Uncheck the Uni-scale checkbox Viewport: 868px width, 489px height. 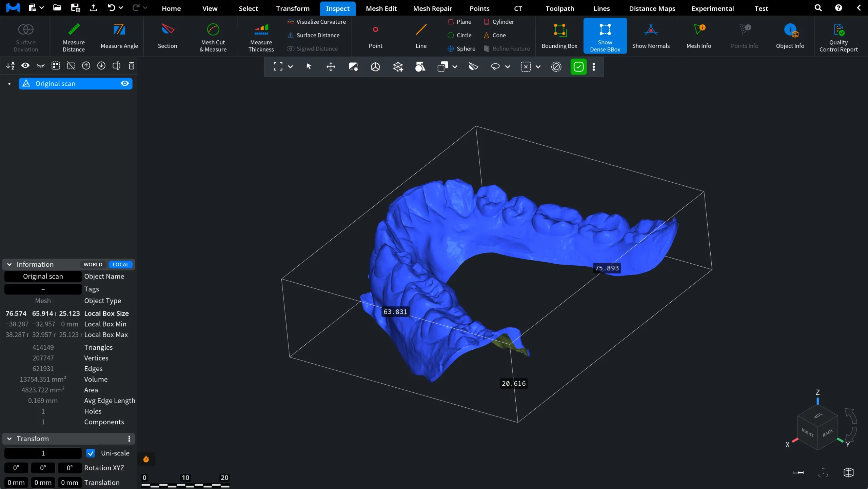(x=91, y=453)
